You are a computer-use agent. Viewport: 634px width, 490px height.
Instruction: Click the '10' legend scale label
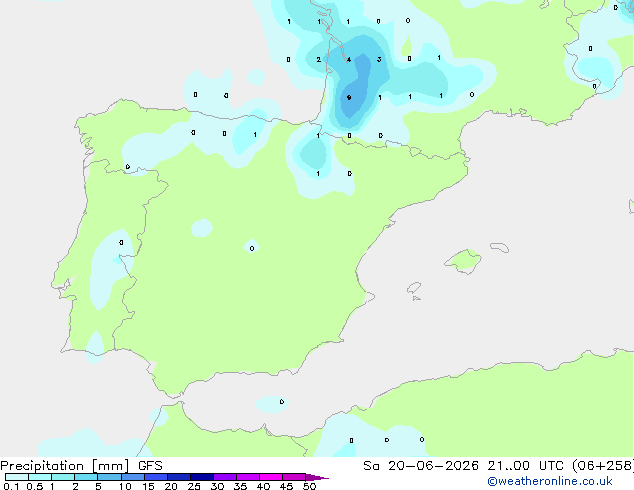[x=125, y=486]
